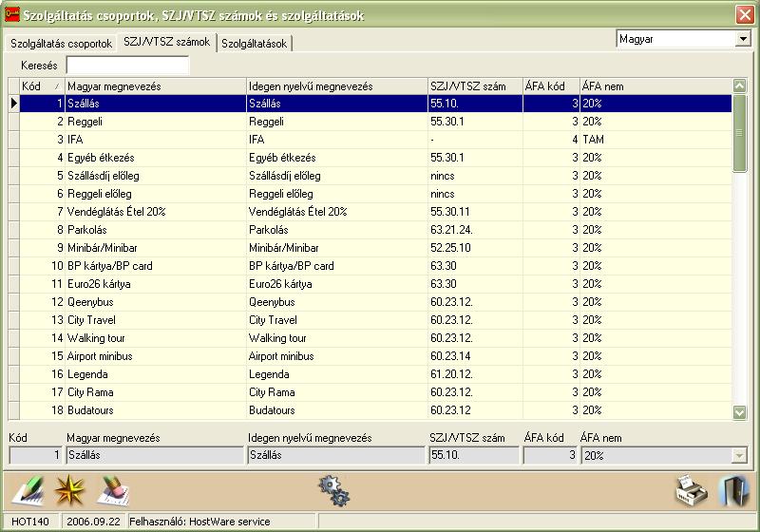Click SZJ number 52.25.10 for Minibár
The width and height of the screenshot is (760, 532).
pyautogui.click(x=450, y=248)
